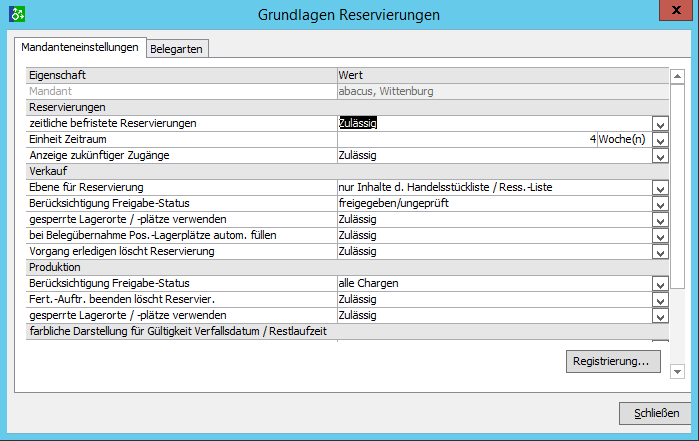
Task: Open Anzeige zukünftiger Zugänge dropdown
Action: click(x=659, y=156)
